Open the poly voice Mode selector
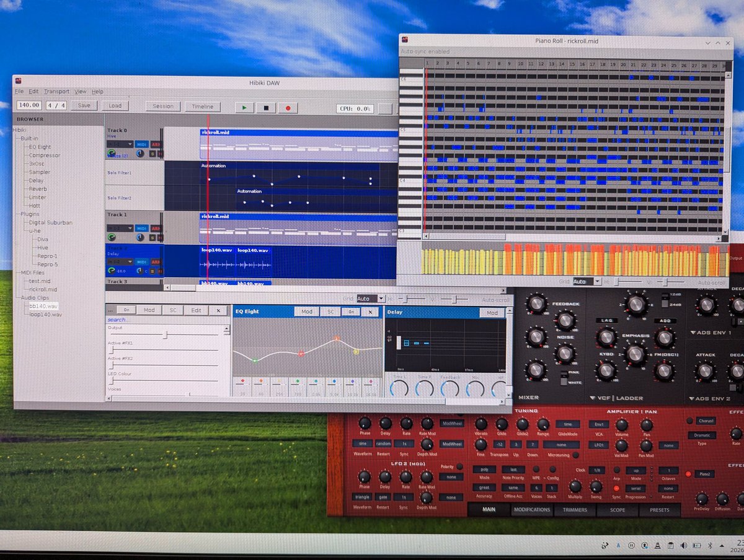This screenshot has width=744, height=560. pyautogui.click(x=484, y=470)
